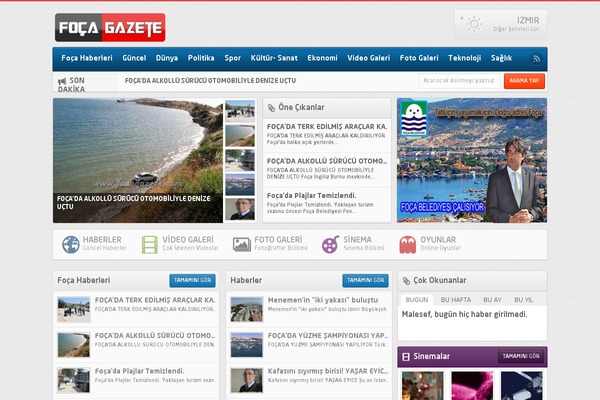This screenshot has height=400, width=600.
Task: Open Video Galeri menu item
Action: 368,58
